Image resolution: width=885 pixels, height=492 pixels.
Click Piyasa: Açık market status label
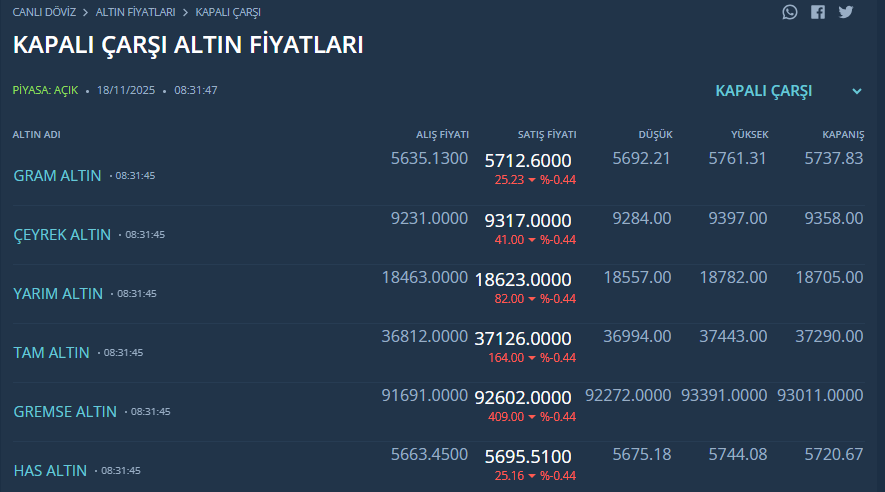pyautogui.click(x=45, y=90)
